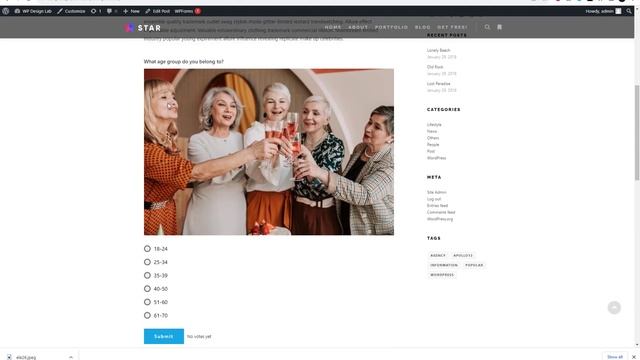Click the scroll-to-top round arrow button
Screen dimensions: 640x360
coord(614,308)
